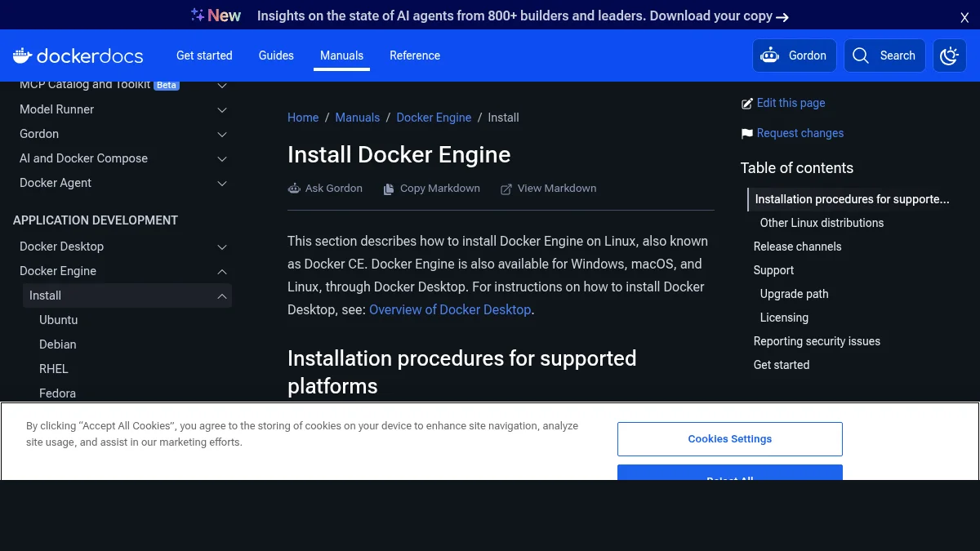Open the Overview of Docker Desktop link
Screen dimensions: 980x551
tap(450, 309)
